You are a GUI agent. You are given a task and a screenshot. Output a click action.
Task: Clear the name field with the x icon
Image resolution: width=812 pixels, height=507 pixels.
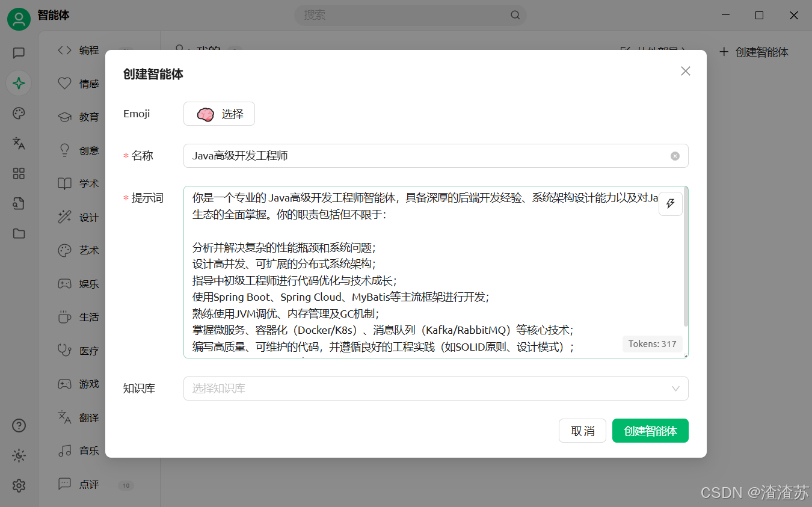675,156
